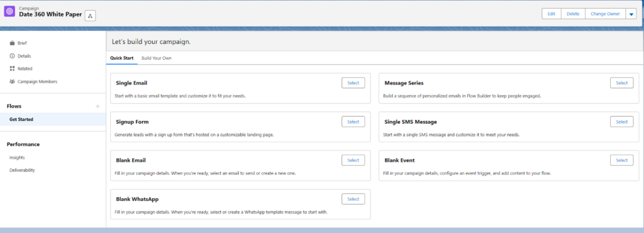Image resolution: width=644 pixels, height=233 pixels.
Task: Click the Flows section heading
Action: coord(14,106)
